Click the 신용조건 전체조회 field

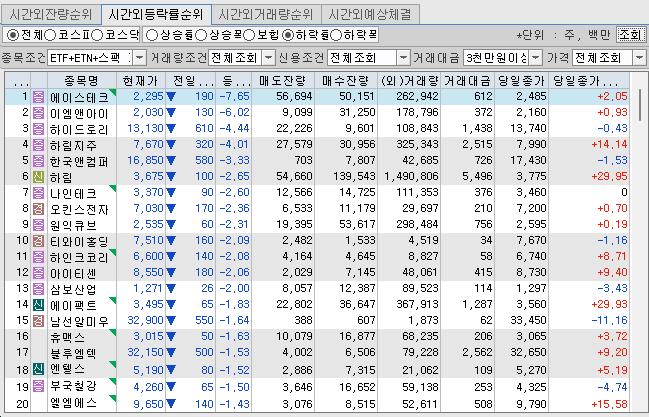click(362, 58)
